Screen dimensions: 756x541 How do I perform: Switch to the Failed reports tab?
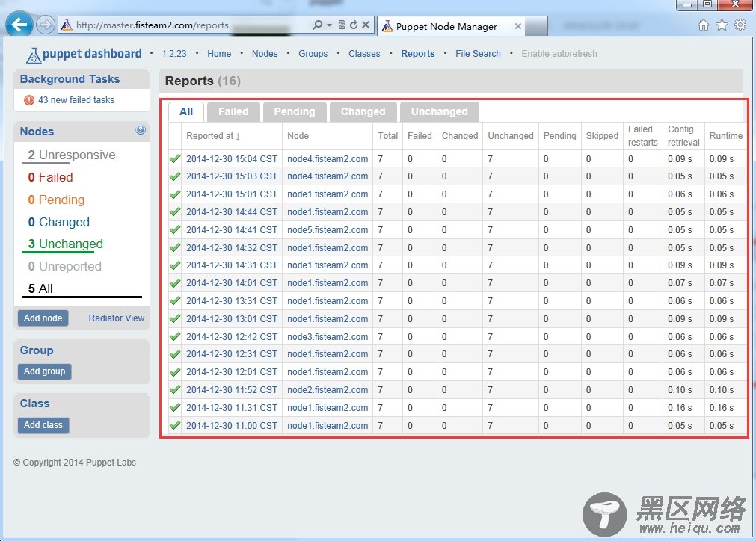[x=233, y=112]
